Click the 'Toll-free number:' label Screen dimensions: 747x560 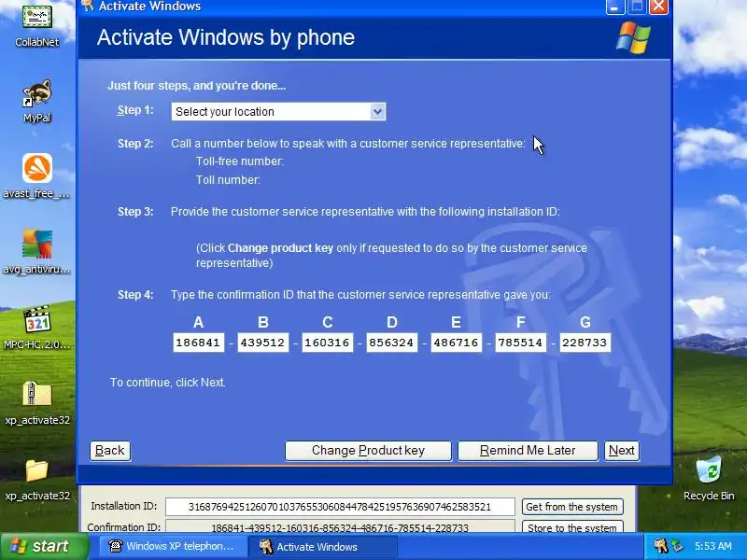click(x=240, y=161)
